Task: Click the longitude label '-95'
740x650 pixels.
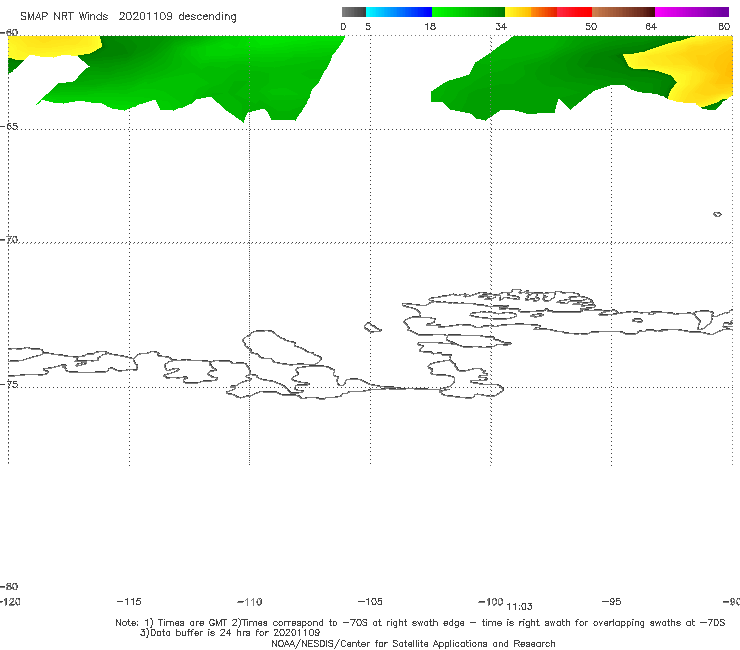Action: tap(612, 601)
